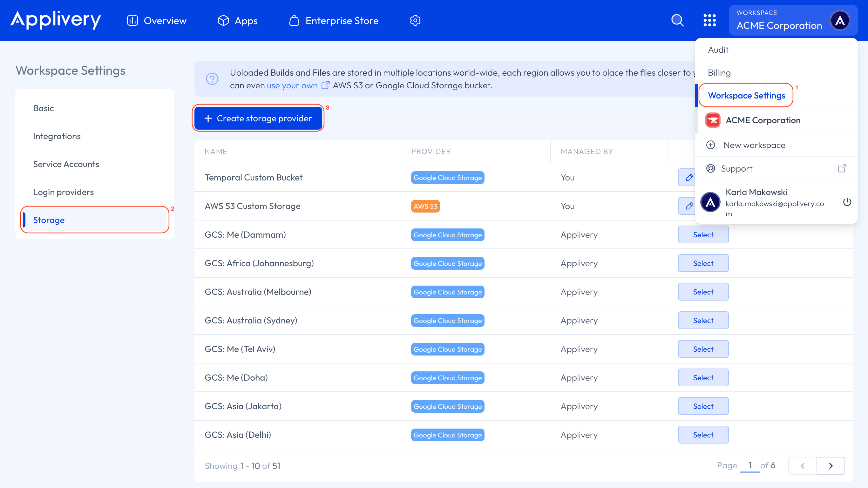Click Create storage provider button
This screenshot has width=868, height=488.
click(x=258, y=118)
